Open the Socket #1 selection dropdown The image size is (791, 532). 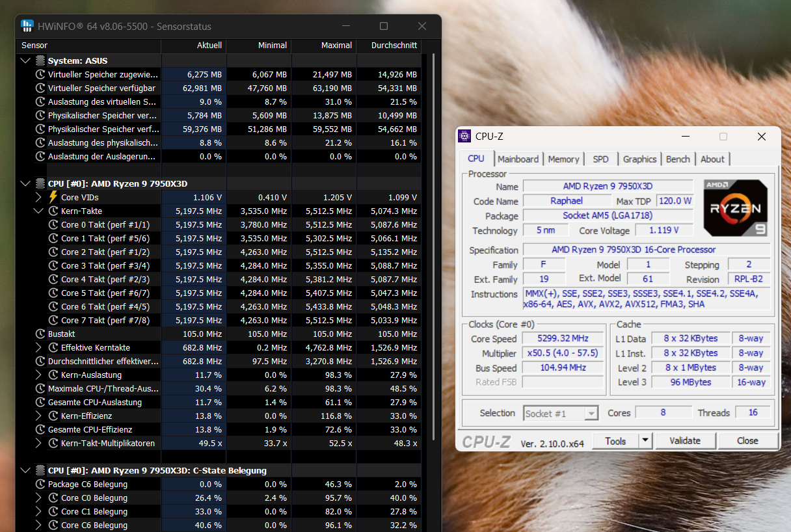pyautogui.click(x=561, y=413)
